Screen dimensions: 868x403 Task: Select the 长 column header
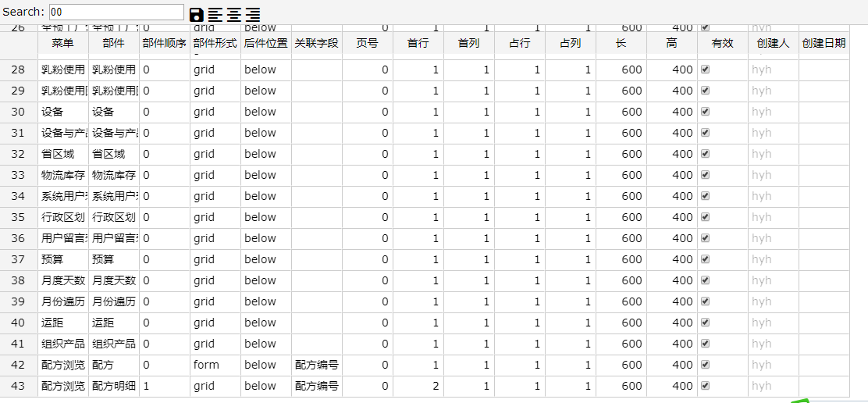tap(621, 43)
